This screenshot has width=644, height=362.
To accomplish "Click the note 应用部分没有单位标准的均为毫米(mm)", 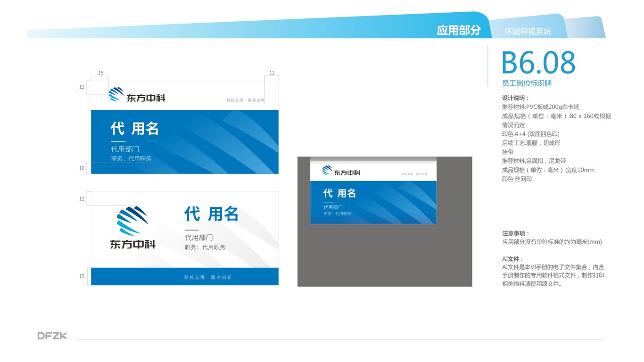I will [552, 242].
